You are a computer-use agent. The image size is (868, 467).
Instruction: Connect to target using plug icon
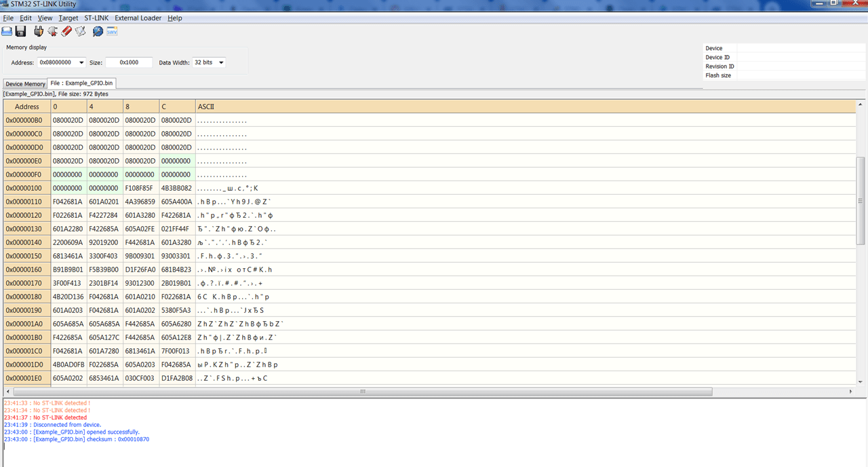click(39, 31)
